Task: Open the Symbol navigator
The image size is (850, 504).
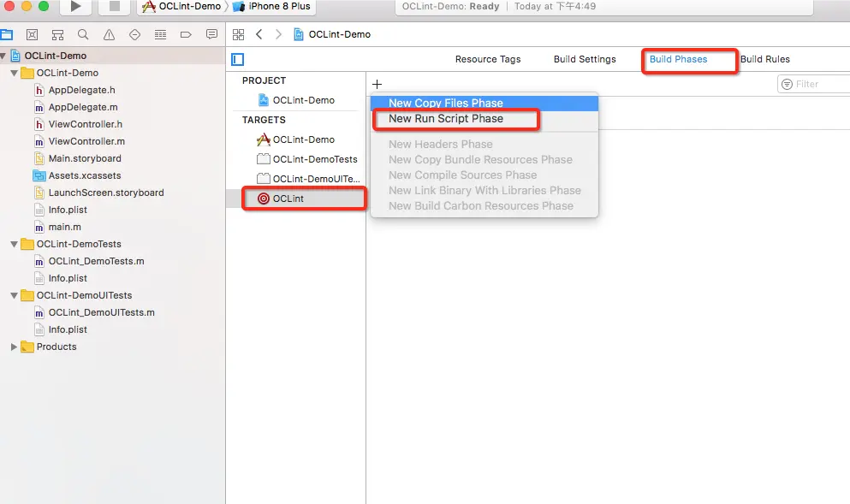Action: click(57, 35)
